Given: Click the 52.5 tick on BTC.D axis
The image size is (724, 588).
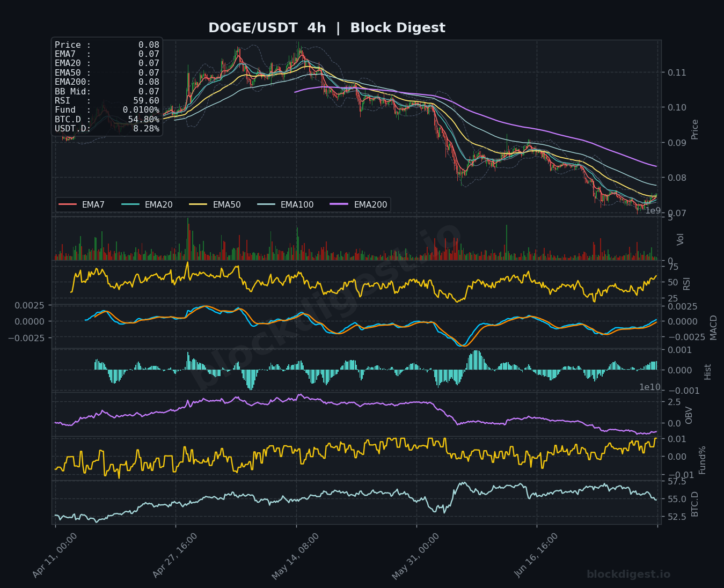Looking at the screenshot, I should tap(677, 517).
